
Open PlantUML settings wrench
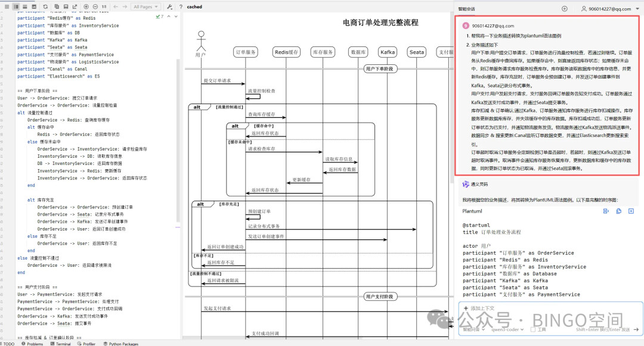[169, 7]
